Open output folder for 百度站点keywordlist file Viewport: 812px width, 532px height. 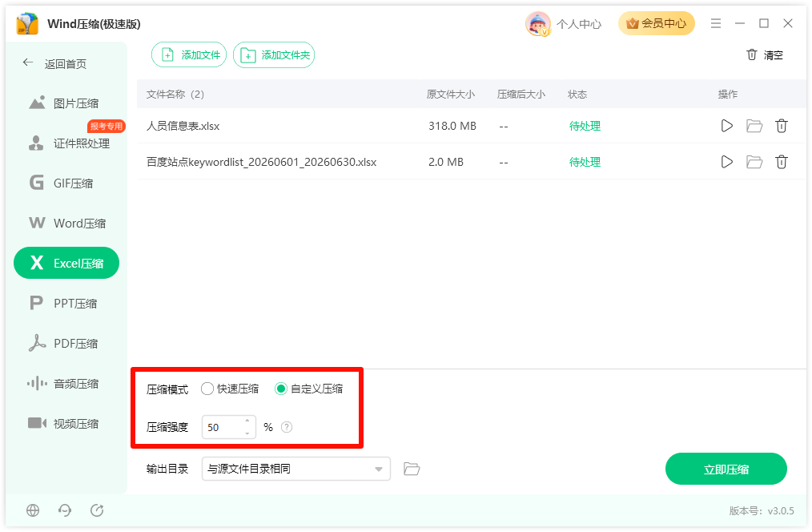click(754, 162)
